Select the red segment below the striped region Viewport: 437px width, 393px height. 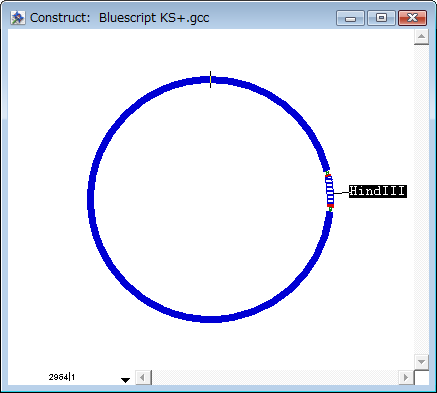click(330, 205)
